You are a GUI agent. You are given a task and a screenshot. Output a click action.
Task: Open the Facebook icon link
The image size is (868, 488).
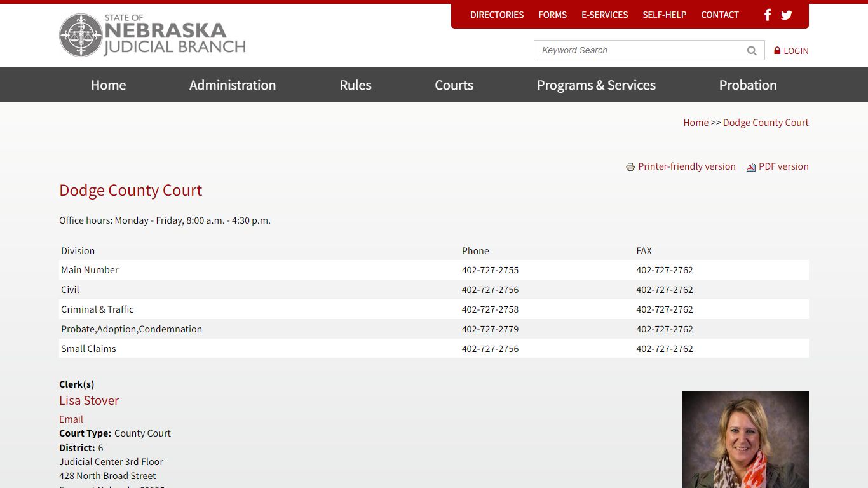768,15
